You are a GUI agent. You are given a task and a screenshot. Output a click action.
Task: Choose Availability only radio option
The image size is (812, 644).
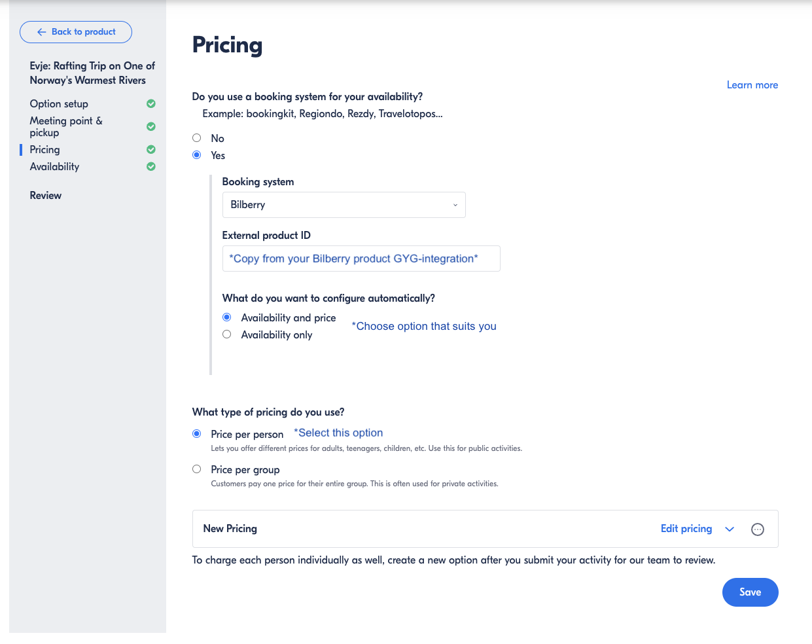coord(227,334)
